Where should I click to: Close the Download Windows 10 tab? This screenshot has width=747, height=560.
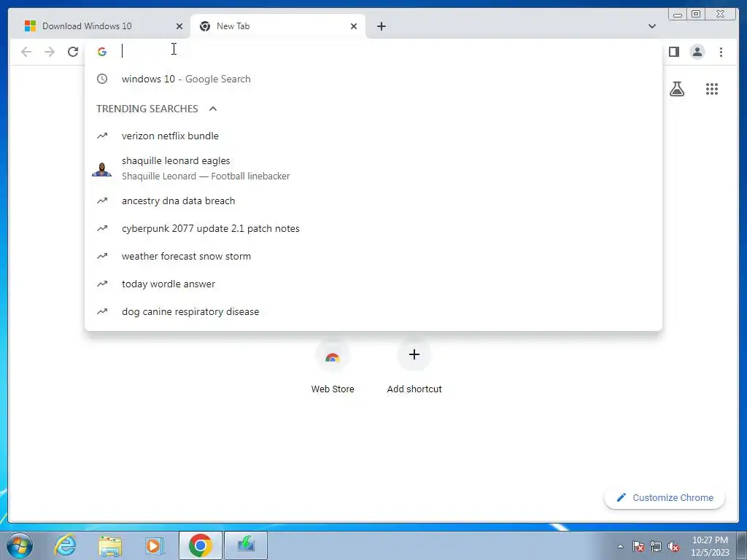(x=179, y=26)
